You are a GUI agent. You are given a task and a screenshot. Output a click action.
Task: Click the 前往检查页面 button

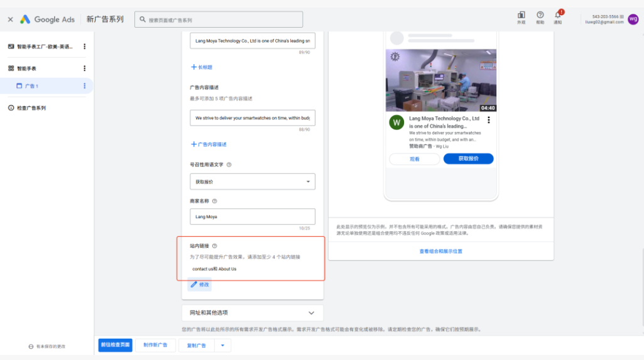tap(115, 345)
